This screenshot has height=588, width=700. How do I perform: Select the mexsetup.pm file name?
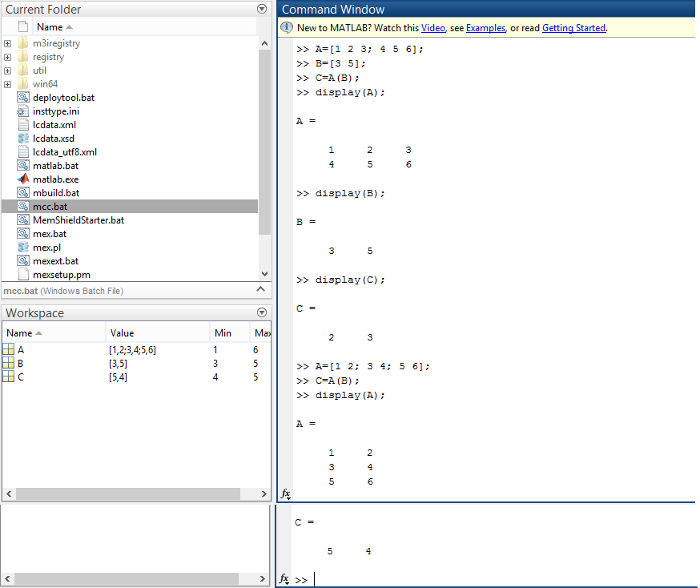pyautogui.click(x=62, y=275)
